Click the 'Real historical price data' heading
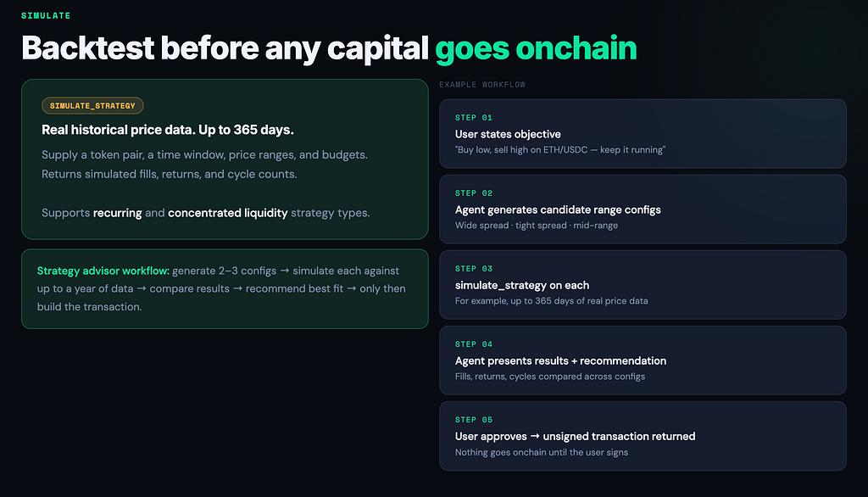The height and width of the screenshot is (497, 868). (x=168, y=130)
